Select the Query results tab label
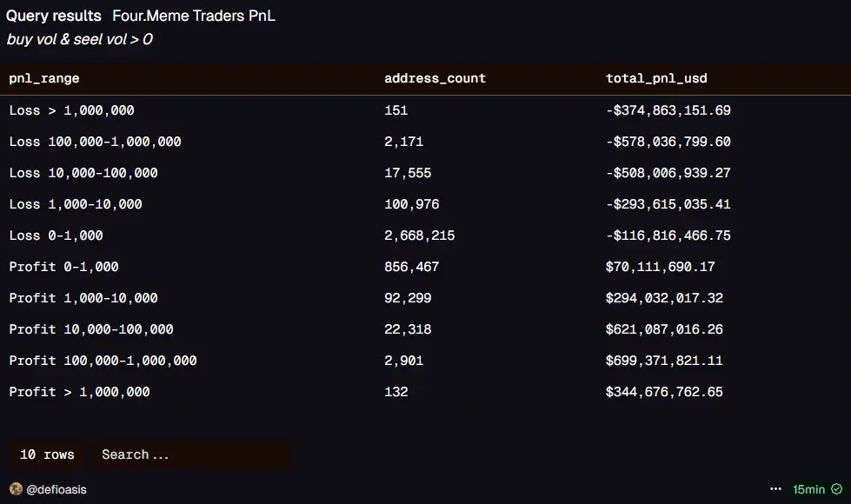851x504 pixels. pos(54,16)
